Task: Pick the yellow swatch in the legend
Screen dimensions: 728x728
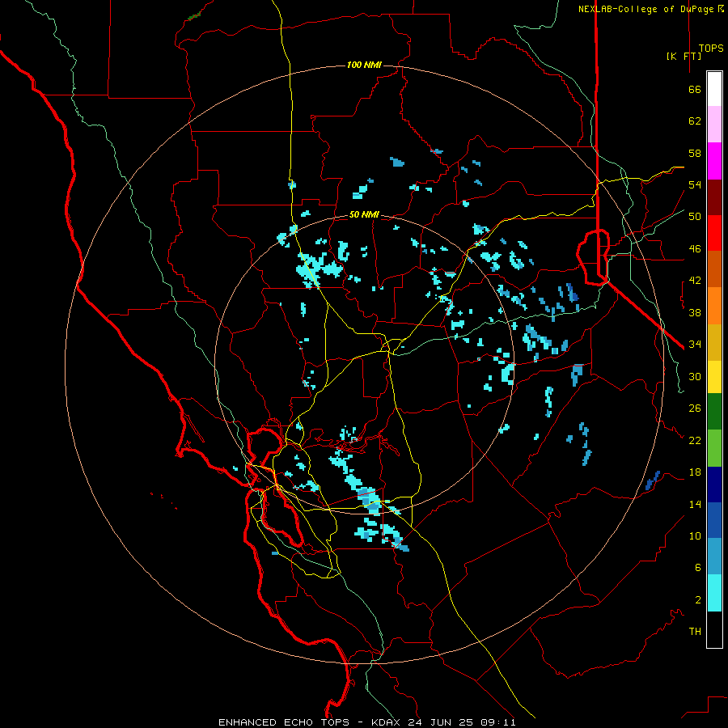Action: coord(714,377)
